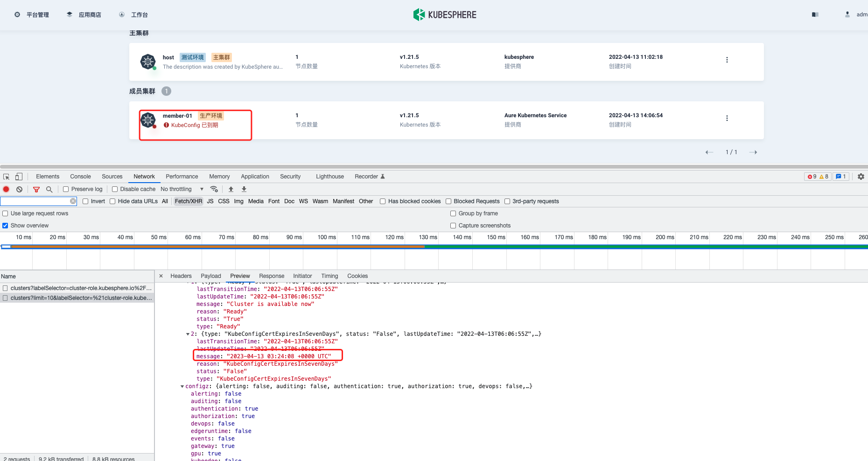The height and width of the screenshot is (461, 868).
Task: Open network search magnifier
Action: (x=49, y=189)
